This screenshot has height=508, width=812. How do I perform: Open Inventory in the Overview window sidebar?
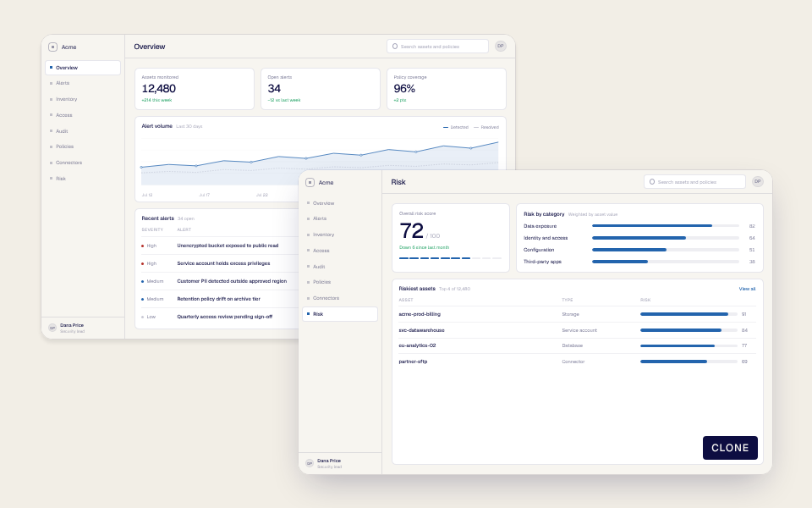pyautogui.click(x=83, y=99)
